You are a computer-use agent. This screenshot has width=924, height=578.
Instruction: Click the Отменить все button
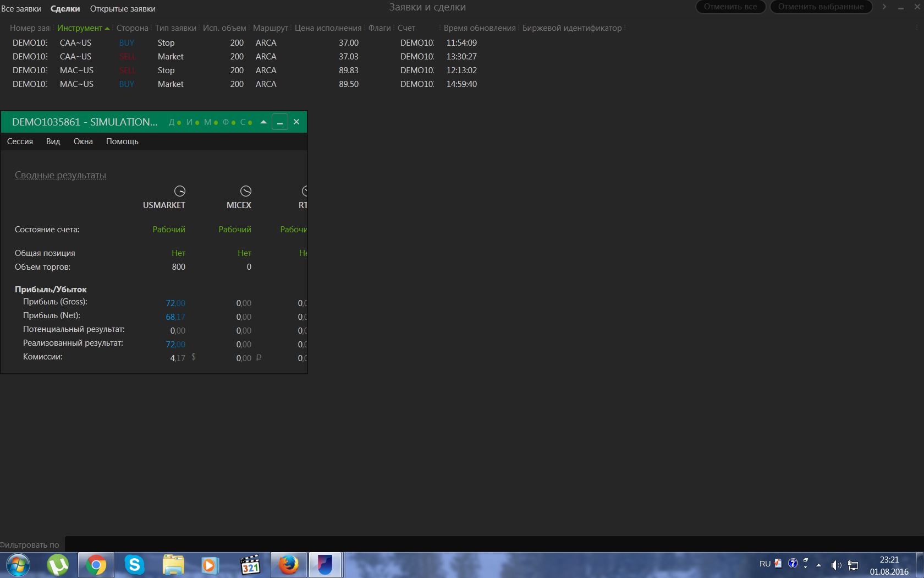(x=730, y=7)
